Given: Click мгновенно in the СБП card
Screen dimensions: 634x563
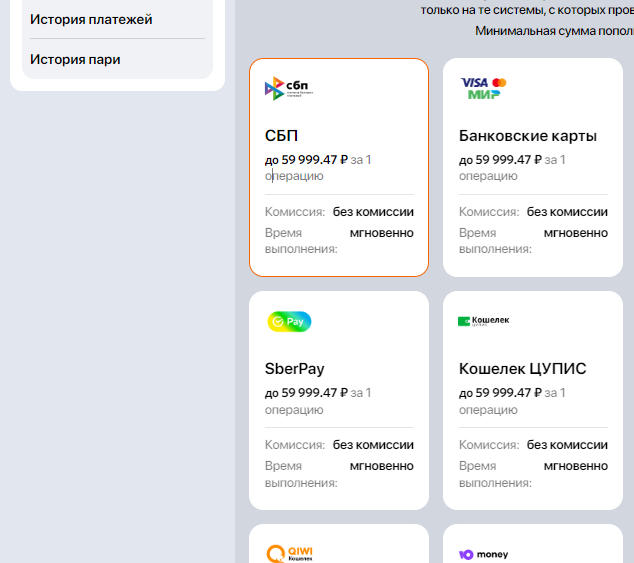Looking at the screenshot, I should pyautogui.click(x=382, y=233).
